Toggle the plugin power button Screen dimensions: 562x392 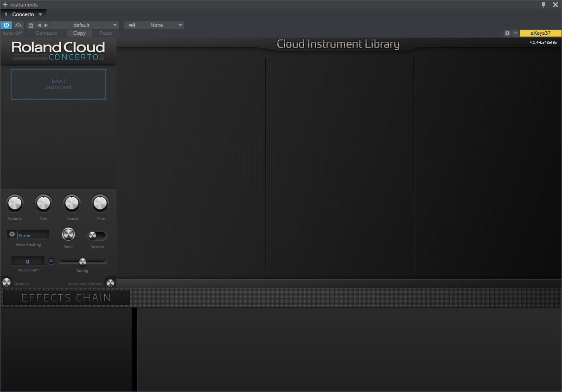point(6,25)
